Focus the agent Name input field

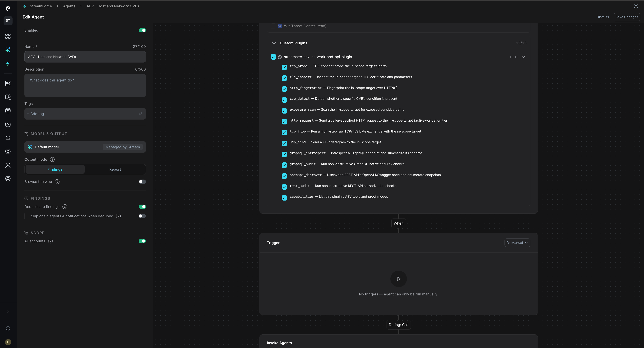85,57
